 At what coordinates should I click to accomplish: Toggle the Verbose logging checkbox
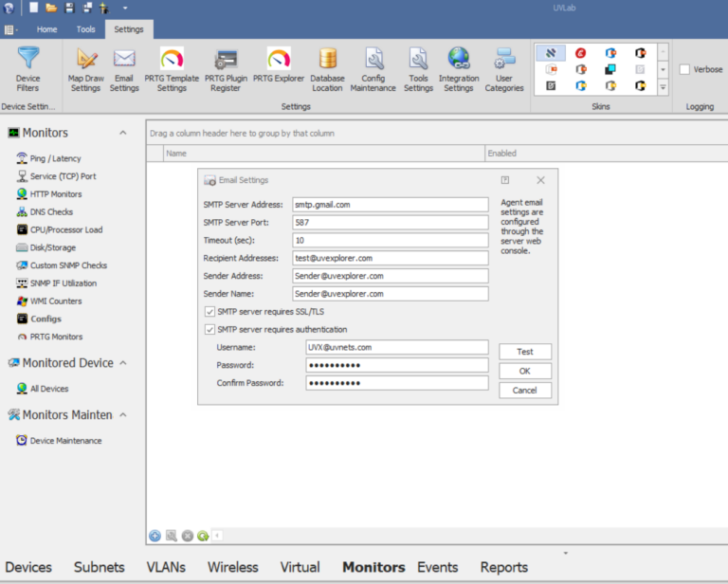(684, 69)
